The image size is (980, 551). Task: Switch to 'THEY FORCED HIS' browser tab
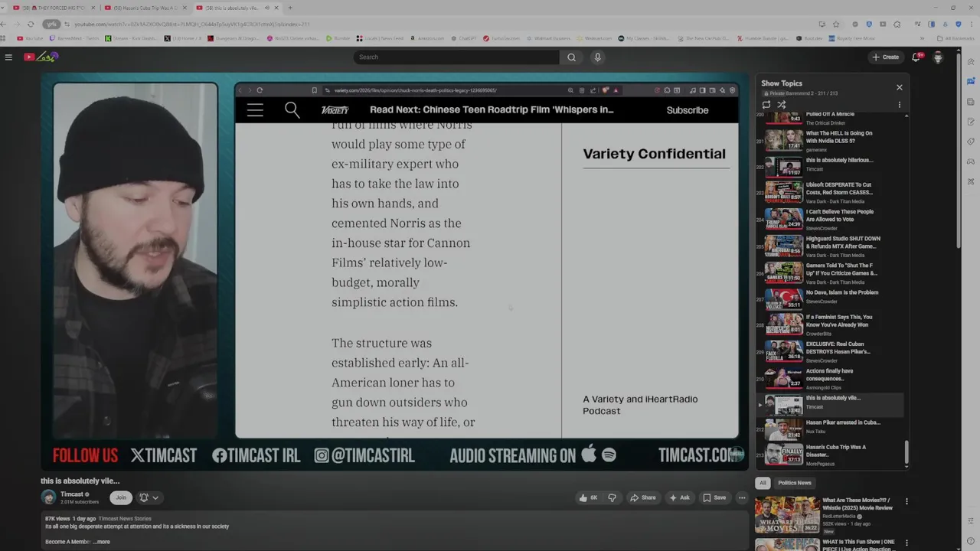[52, 8]
